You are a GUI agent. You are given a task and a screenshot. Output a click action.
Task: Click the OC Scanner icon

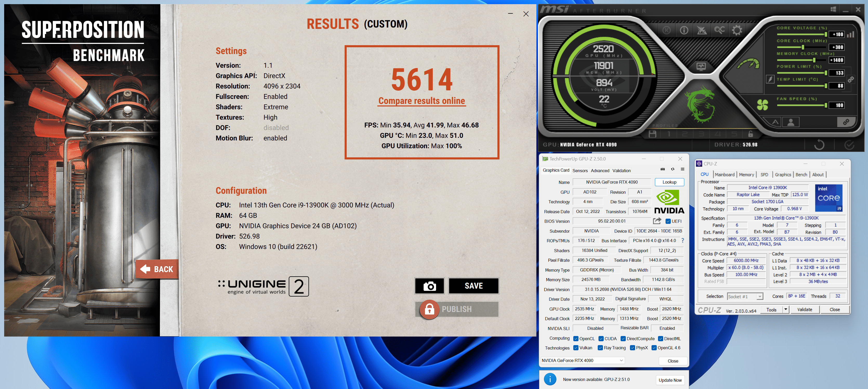719,30
